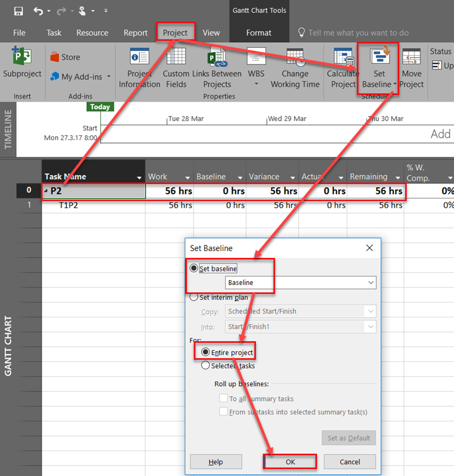Expand the My Add-ins dropdown
Viewport: 454px width, 476px height.
point(109,77)
